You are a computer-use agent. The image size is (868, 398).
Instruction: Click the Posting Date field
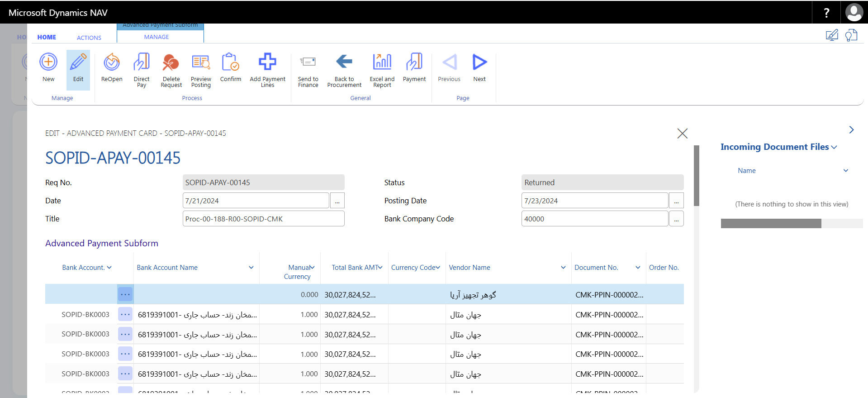594,201
